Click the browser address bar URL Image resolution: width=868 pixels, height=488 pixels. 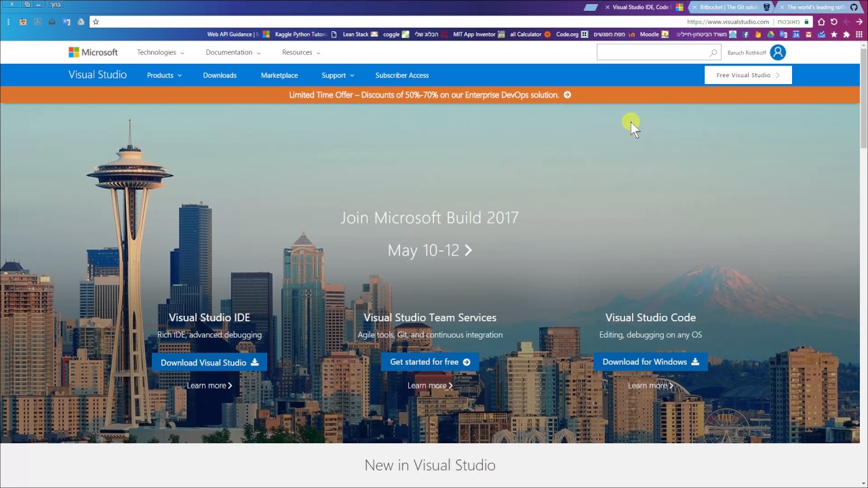point(728,22)
